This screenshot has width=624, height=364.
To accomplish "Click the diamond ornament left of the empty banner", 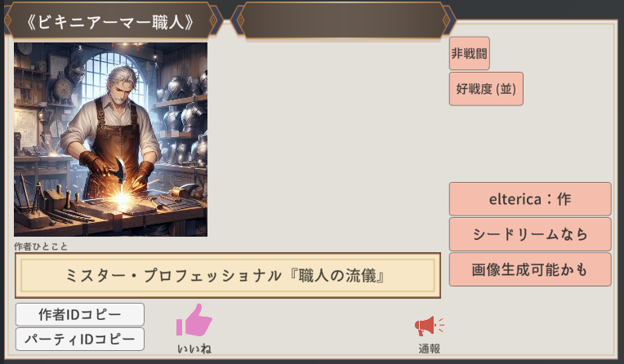I will click(240, 20).
